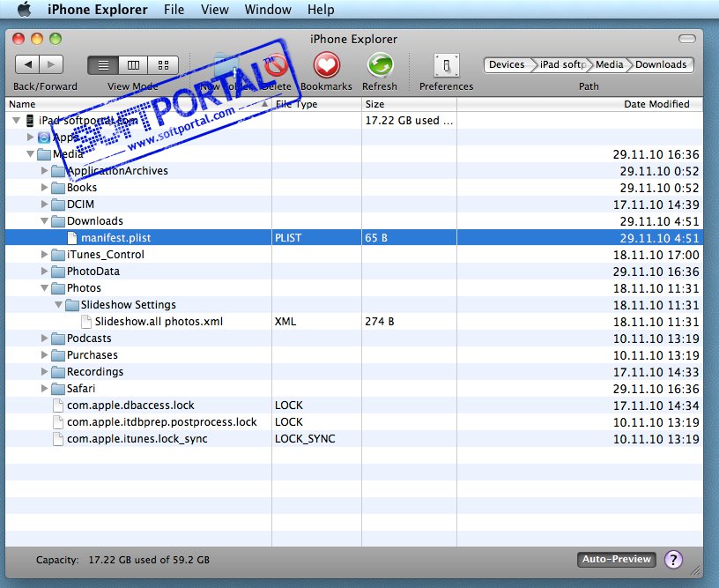Screen dimensions: 719x588
Task: Click the toolbar toggle pill in title bar
Action: tap(687, 39)
